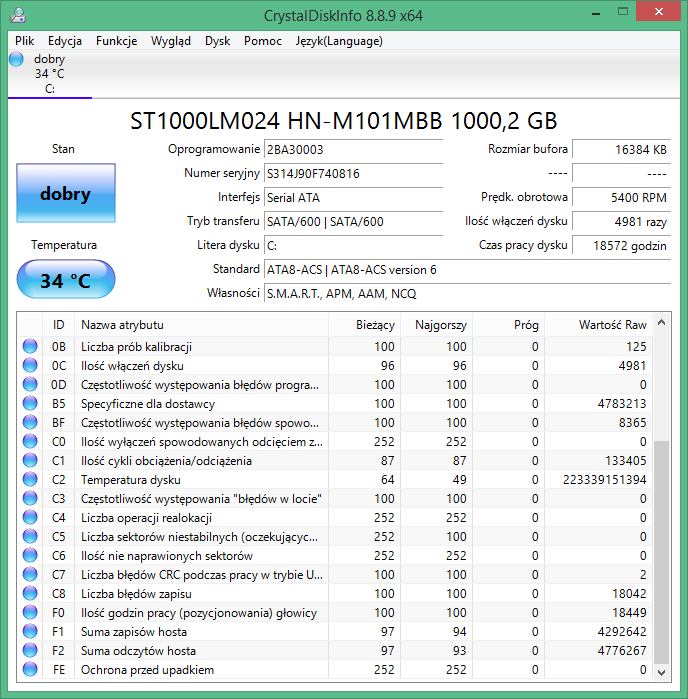Open the Język(Language) menu
The width and height of the screenshot is (688, 699).
[339, 41]
